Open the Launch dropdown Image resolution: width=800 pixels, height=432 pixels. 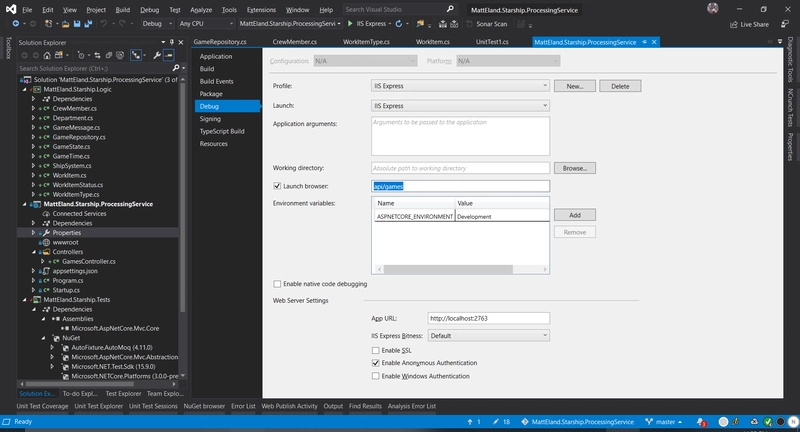coord(460,106)
